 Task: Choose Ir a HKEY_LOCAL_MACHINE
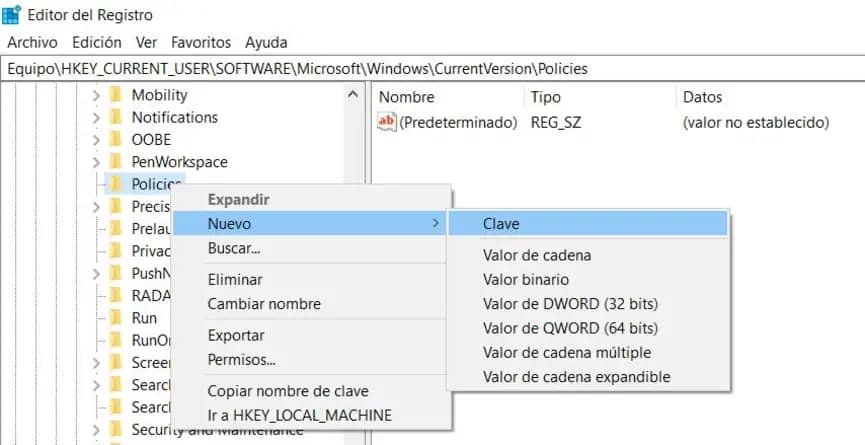tap(311, 415)
